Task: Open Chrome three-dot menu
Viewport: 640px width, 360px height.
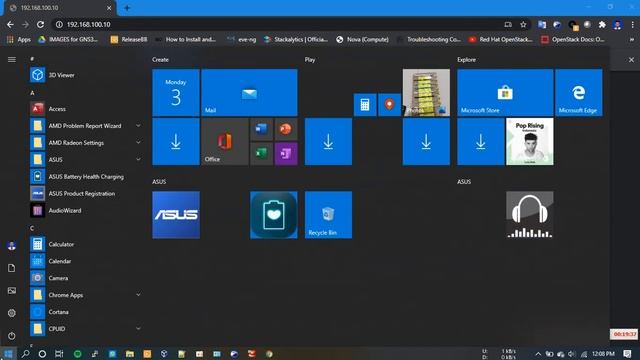Action: tap(632, 24)
